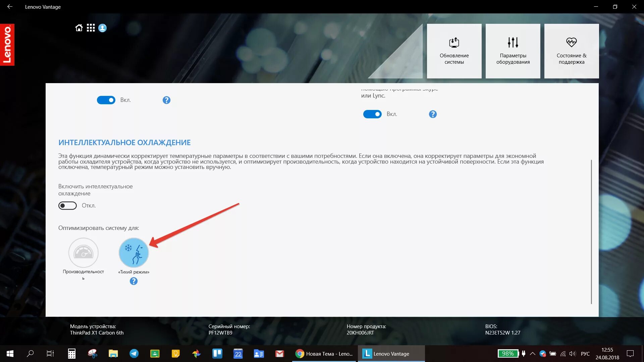
Task: Open Google Contacts taskbar icon
Action: coord(259,354)
